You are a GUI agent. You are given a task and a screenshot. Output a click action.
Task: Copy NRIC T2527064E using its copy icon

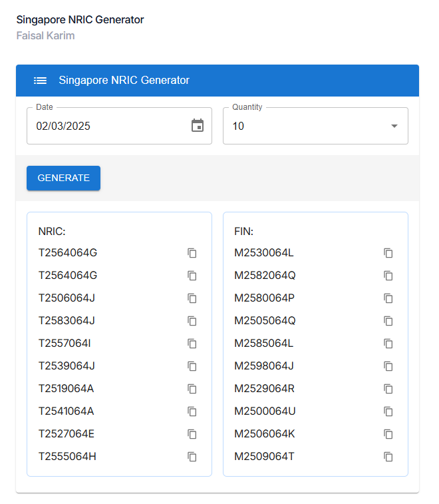[192, 434]
